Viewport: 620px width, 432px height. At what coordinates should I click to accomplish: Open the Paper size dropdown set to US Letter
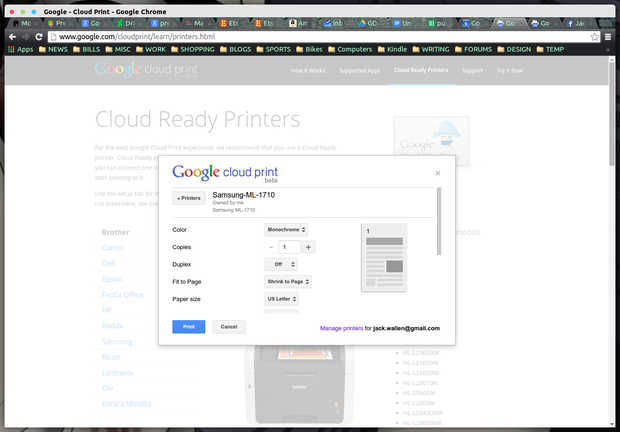(x=282, y=299)
